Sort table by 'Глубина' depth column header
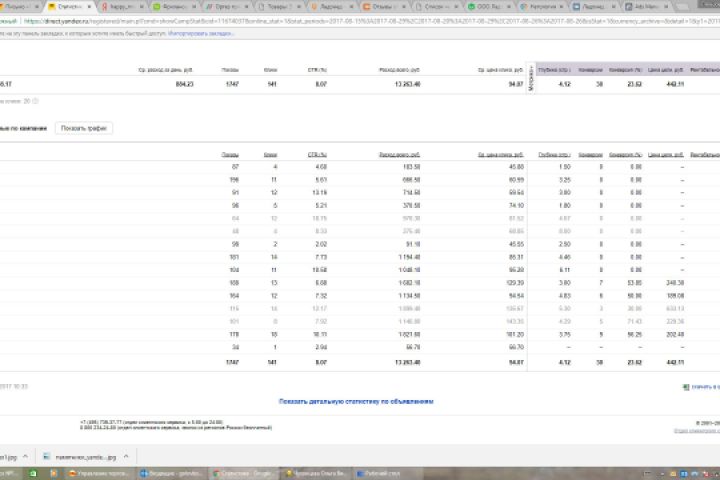Screen dimensions: 720x480 (554, 154)
